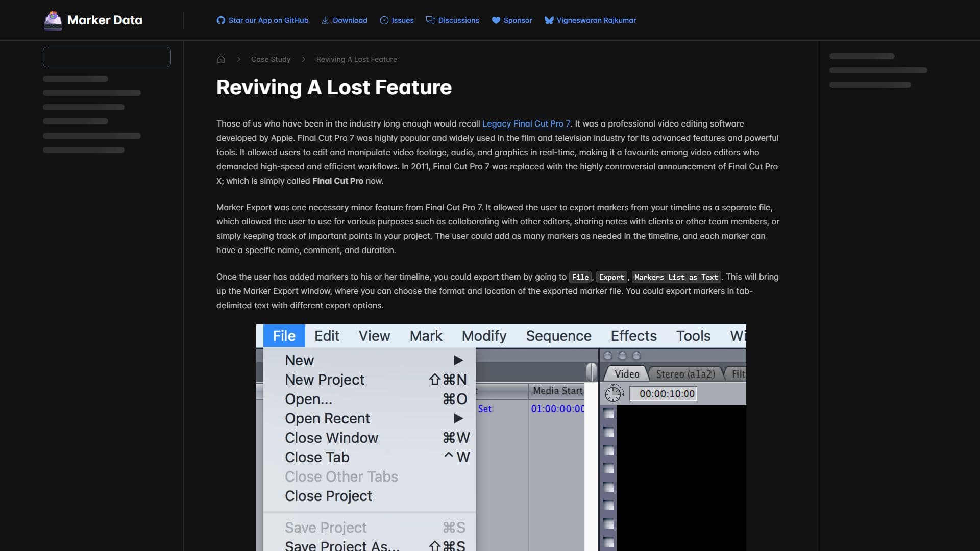Click the Marker Data logo icon
980x551 pixels.
[53, 20]
